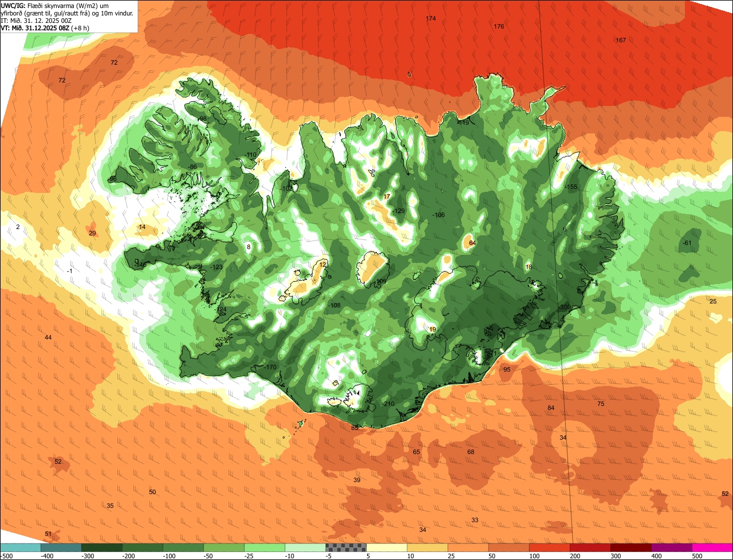Screen dimensions: 733x560
Task: Select the pale yellow 5 to 10 legend swatch
Action: click(x=386, y=547)
